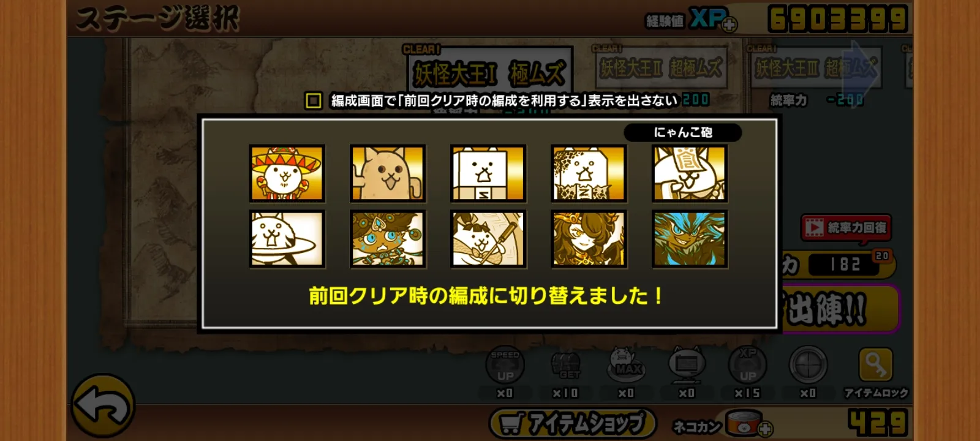The height and width of the screenshot is (441, 980).
Task: Select the cat holding a paper sign
Action: click(x=689, y=173)
